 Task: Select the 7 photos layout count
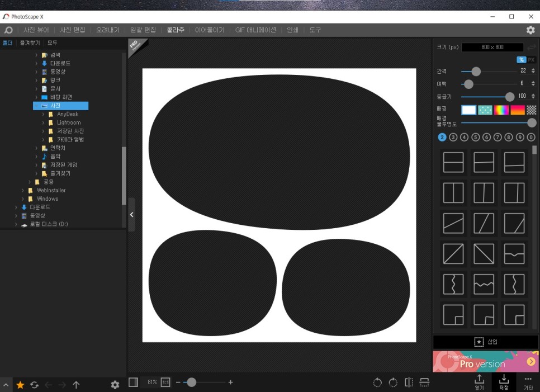(x=498, y=137)
